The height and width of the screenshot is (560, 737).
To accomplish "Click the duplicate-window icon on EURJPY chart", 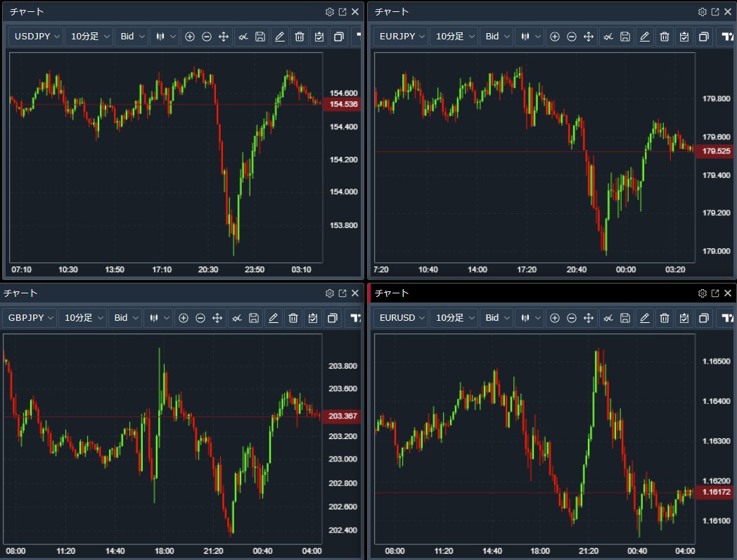I will [x=704, y=36].
